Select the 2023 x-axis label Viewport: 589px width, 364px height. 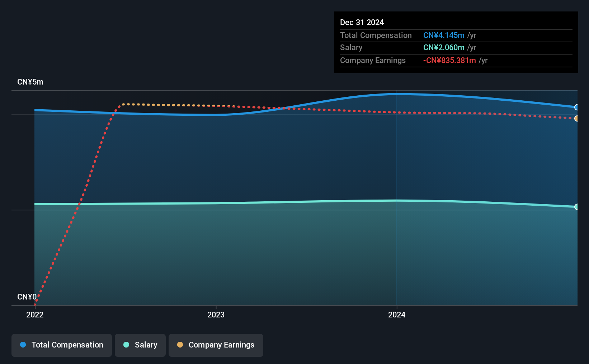(216, 315)
